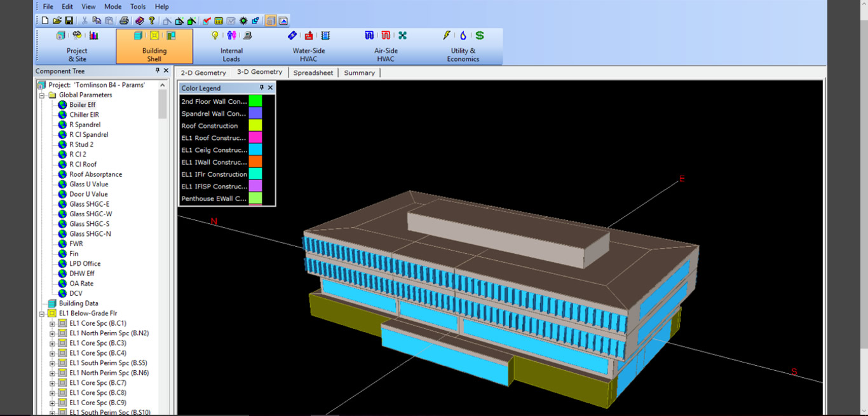The width and height of the screenshot is (868, 416).
Task: Expand EL1 North Perim Spc (B.N2)
Action: [53, 333]
